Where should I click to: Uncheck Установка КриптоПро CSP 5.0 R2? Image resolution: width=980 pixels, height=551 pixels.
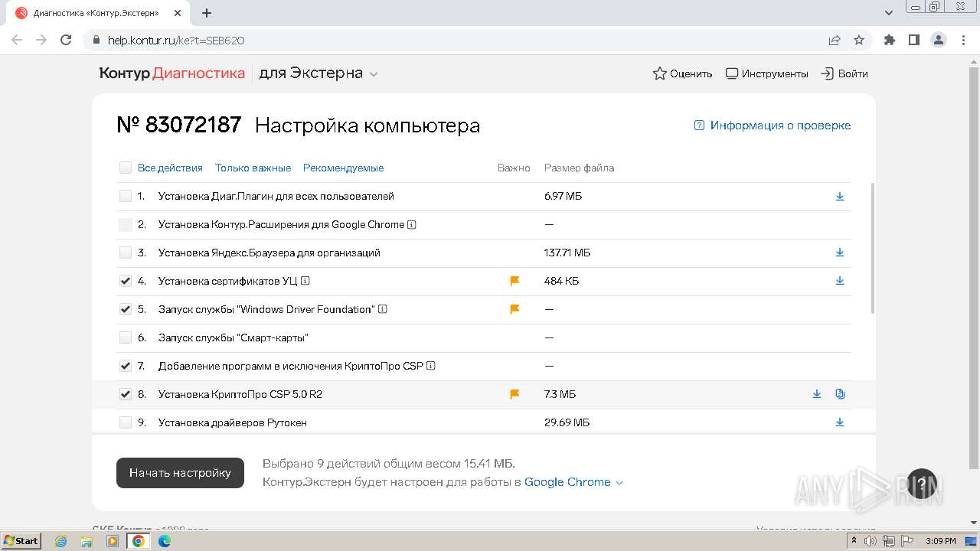pos(126,394)
